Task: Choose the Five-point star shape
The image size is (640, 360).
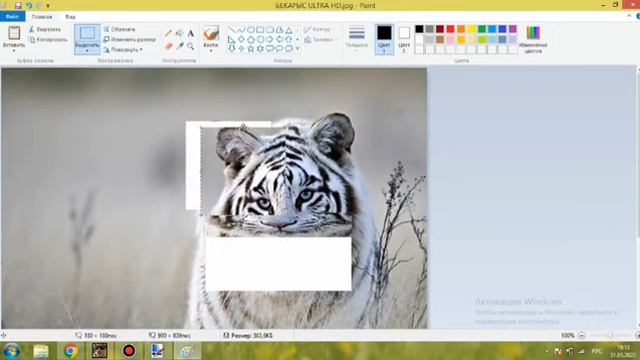Action: (251, 49)
